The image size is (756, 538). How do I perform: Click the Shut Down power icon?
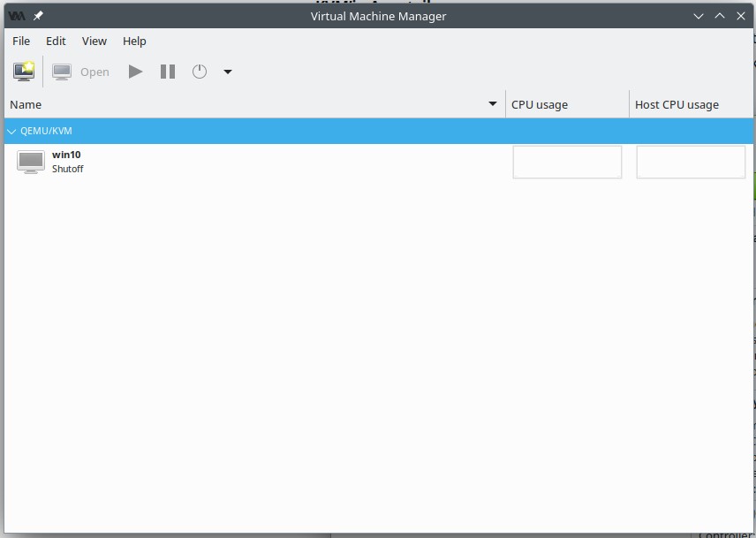point(200,72)
